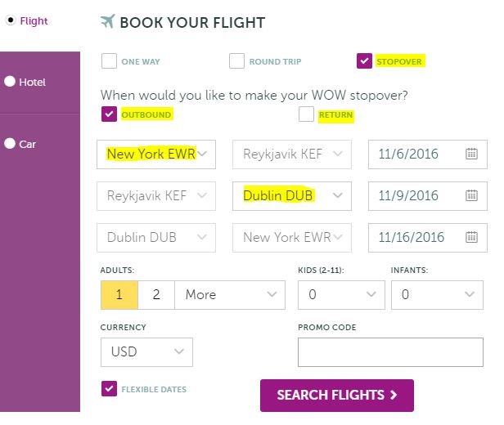Screen dimensions: 504x425
Task: Check the One Way checkbox
Action: 109,61
